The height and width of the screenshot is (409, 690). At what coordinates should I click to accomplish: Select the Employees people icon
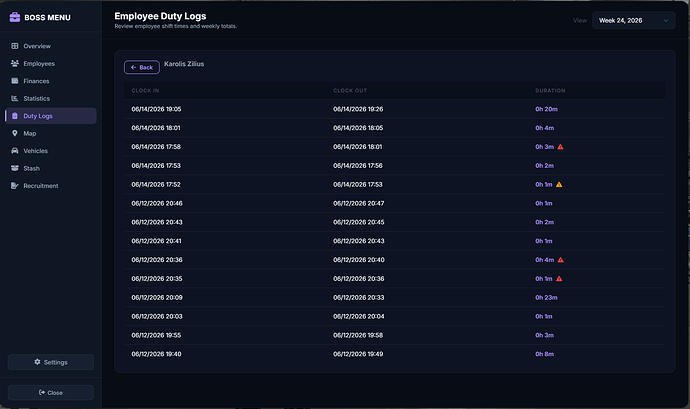[15, 63]
